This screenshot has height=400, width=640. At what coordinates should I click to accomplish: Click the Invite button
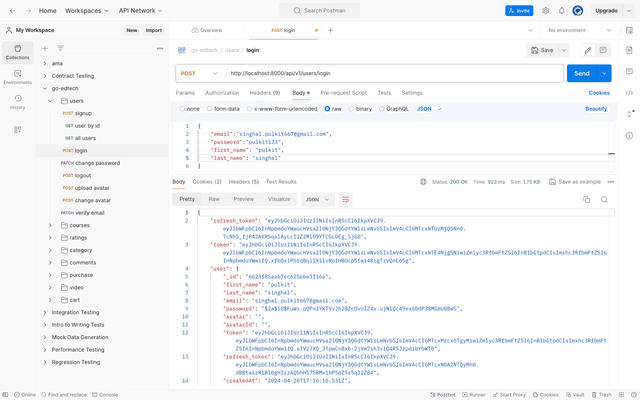tap(519, 11)
